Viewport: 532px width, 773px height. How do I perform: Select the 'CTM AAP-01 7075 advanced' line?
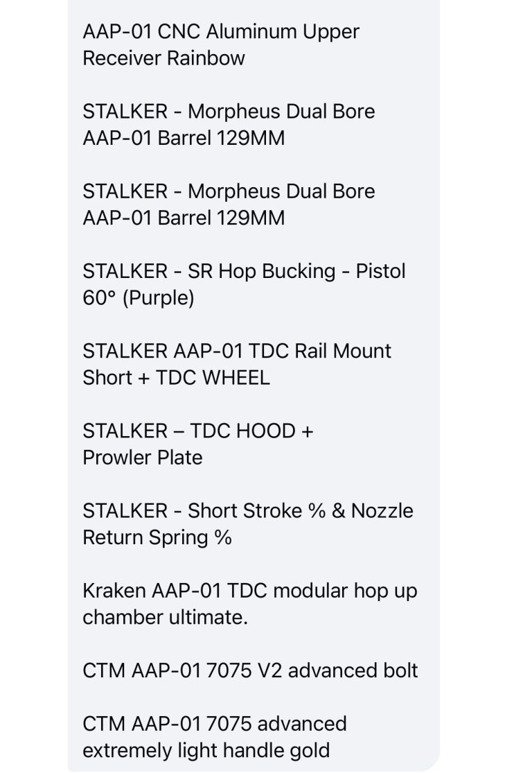point(215,724)
